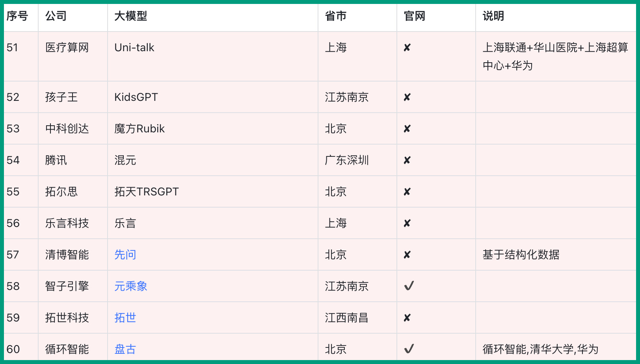The height and width of the screenshot is (364, 640).
Task: Click the cross mark in the 乐言科技 row
Action: click(x=407, y=223)
